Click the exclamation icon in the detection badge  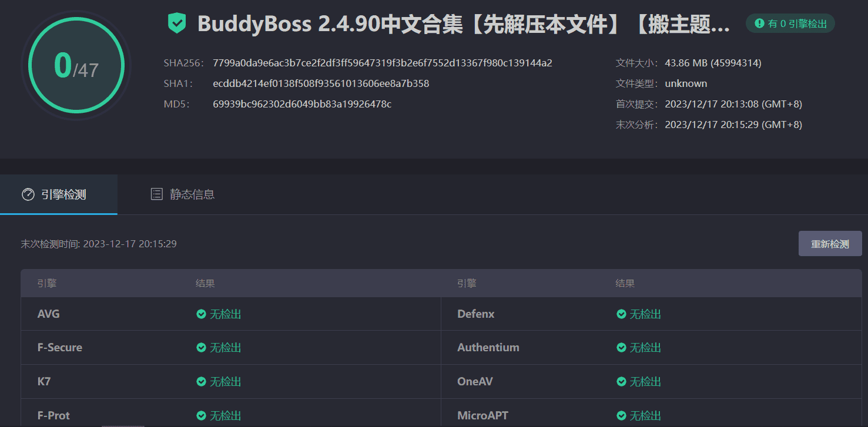tap(759, 23)
